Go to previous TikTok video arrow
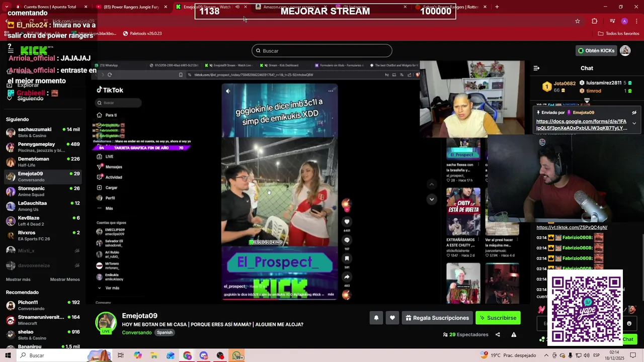 coord(431,184)
